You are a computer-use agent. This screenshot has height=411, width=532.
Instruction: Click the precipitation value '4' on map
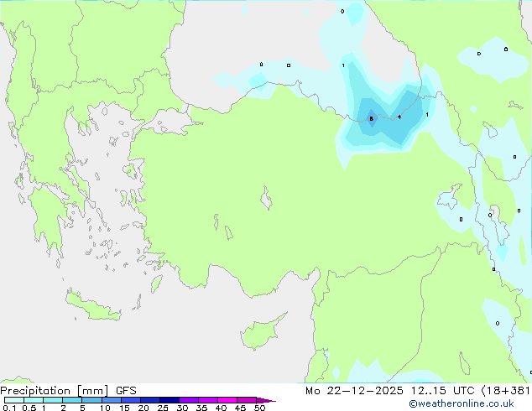point(399,117)
